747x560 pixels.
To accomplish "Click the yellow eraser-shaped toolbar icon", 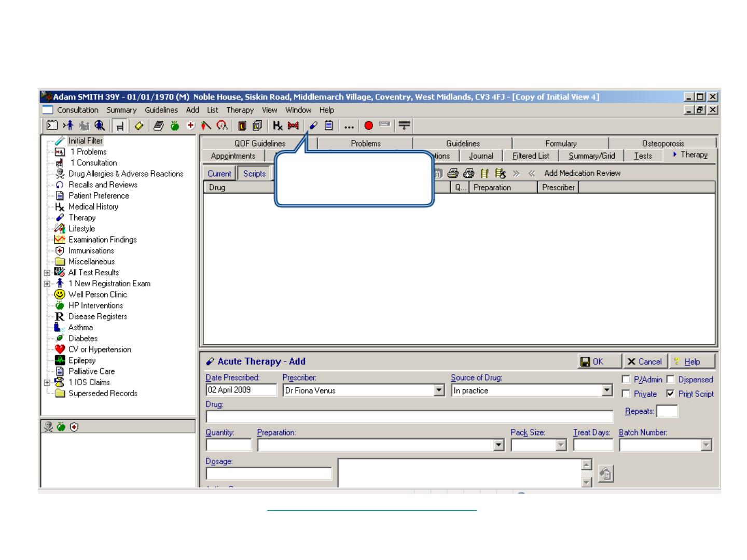I will pyautogui.click(x=139, y=125).
